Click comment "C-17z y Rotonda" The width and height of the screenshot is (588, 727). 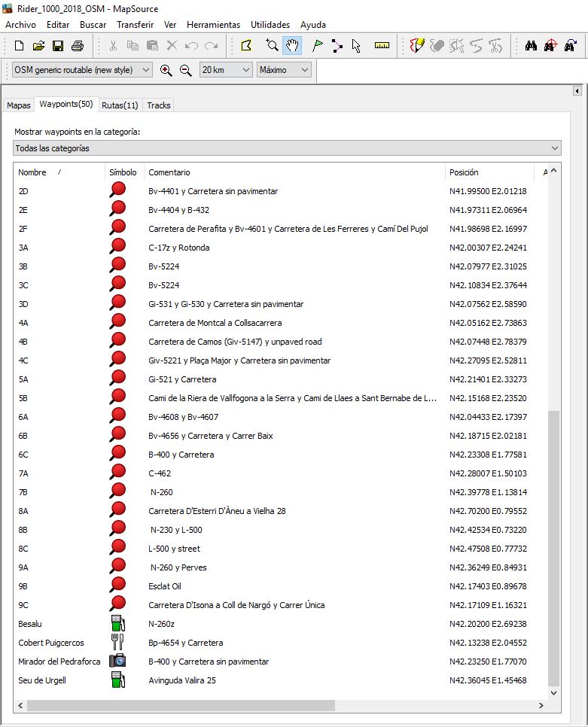[179, 248]
